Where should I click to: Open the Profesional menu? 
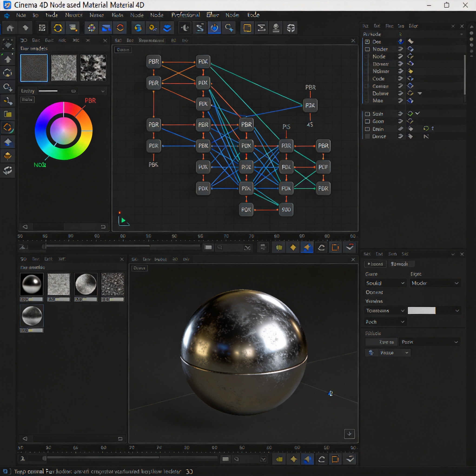tap(185, 15)
